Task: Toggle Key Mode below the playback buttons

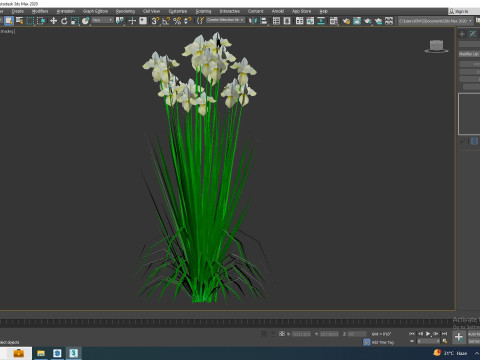Action: pyautogui.click(x=412, y=341)
